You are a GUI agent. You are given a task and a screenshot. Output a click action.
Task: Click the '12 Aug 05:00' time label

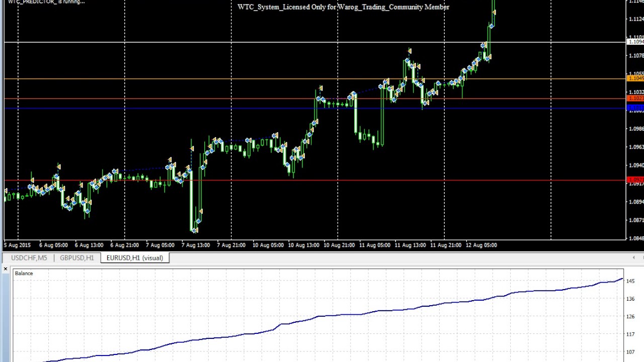pyautogui.click(x=481, y=245)
